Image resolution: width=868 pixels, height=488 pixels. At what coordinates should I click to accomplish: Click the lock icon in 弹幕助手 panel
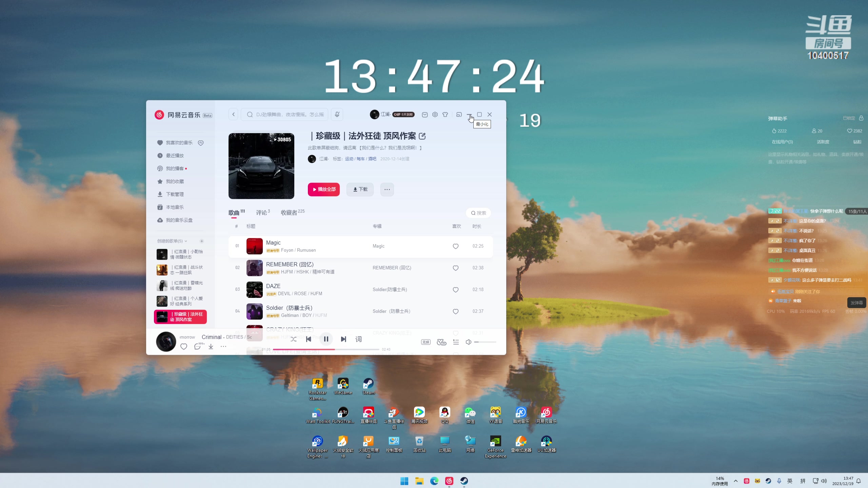point(861,118)
